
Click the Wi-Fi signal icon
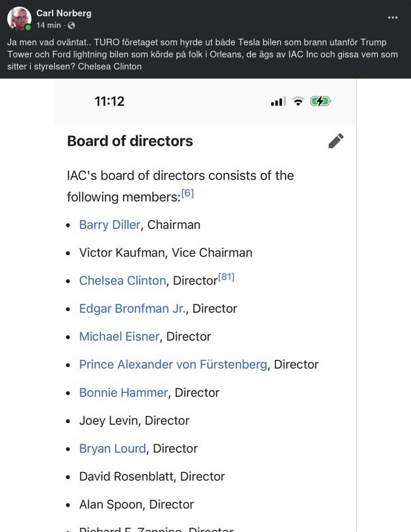298,102
